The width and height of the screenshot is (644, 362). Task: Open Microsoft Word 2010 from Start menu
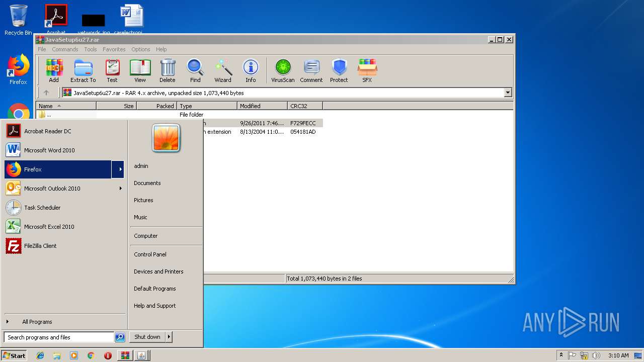pos(64,150)
